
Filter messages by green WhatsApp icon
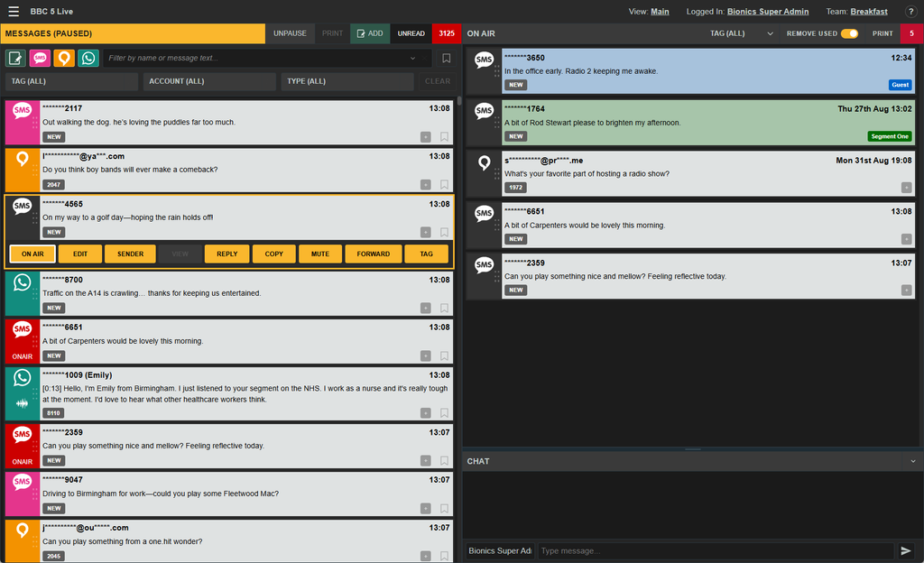pyautogui.click(x=88, y=58)
